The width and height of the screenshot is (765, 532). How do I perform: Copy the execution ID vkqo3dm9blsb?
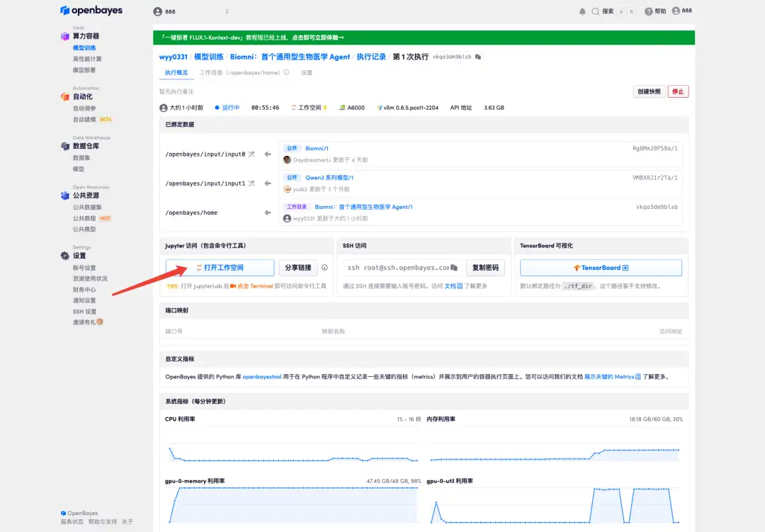(x=478, y=57)
